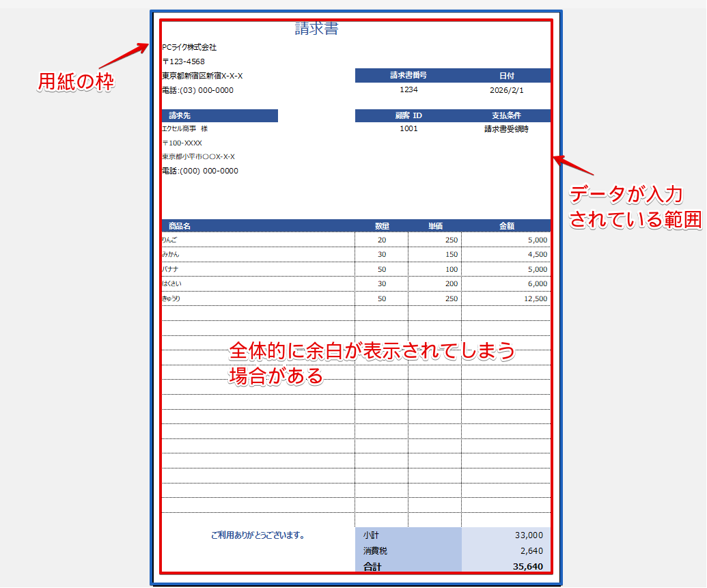Screen dimensions: 707x588
Task: Click the 日付 header cell
Action: pos(508,76)
